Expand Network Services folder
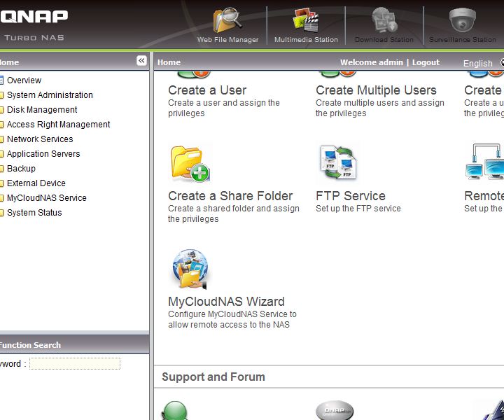 (x=40, y=139)
